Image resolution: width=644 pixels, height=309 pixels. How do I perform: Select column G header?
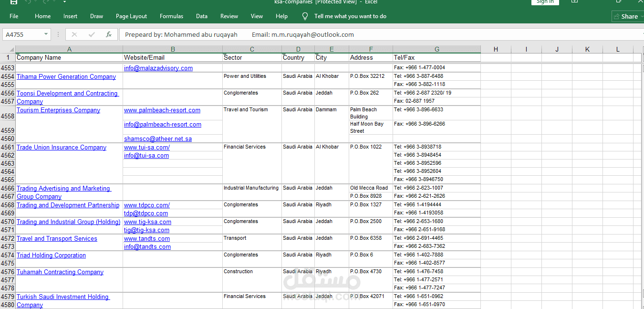436,49
